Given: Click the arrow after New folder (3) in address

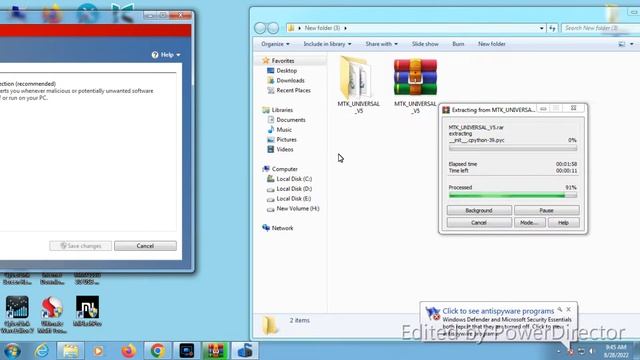Looking at the screenshot, I should pos(345,28).
